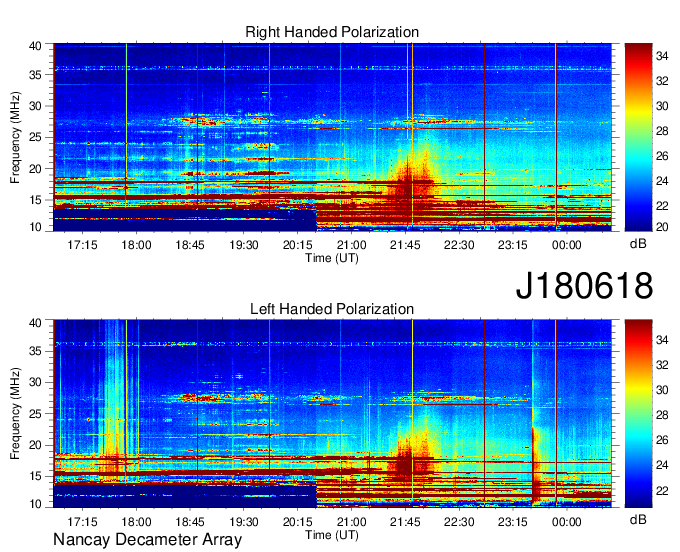680x552 pixels.
Task: Click the 34 dB value on upper colorbar
Action: coord(662,56)
